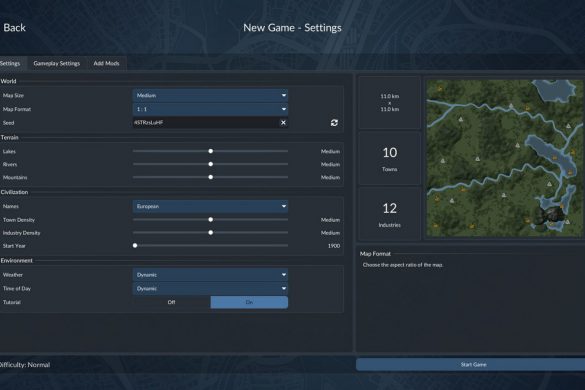The image size is (585, 390).
Task: Select the Settings tab
Action: 11,63
